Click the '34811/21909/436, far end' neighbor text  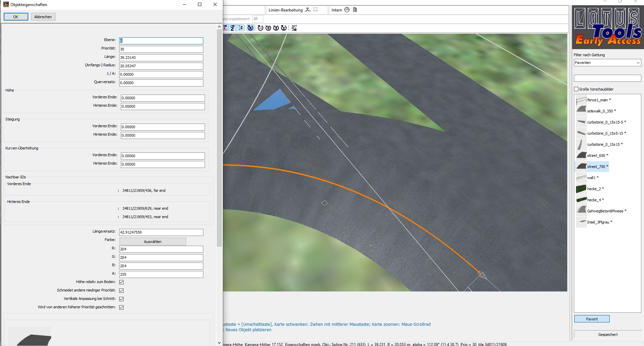point(144,191)
